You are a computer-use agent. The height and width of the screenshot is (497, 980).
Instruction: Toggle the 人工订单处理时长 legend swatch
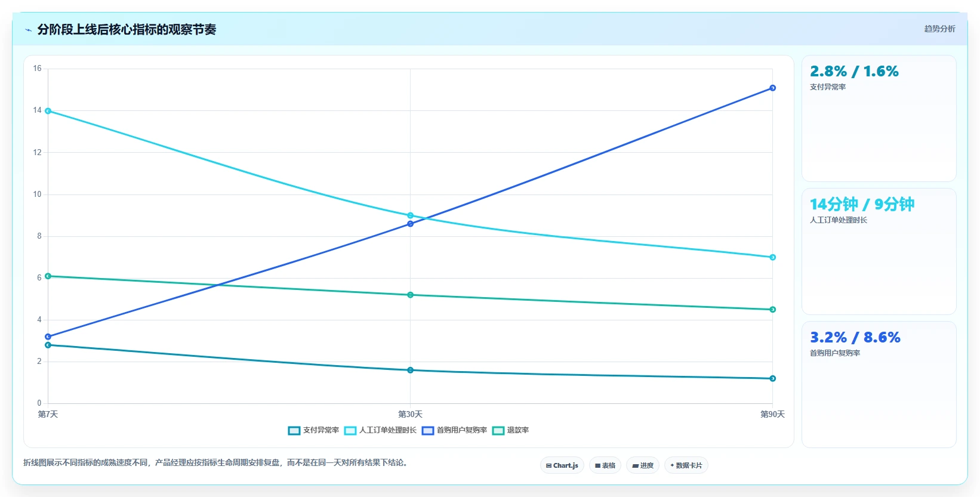click(x=350, y=431)
